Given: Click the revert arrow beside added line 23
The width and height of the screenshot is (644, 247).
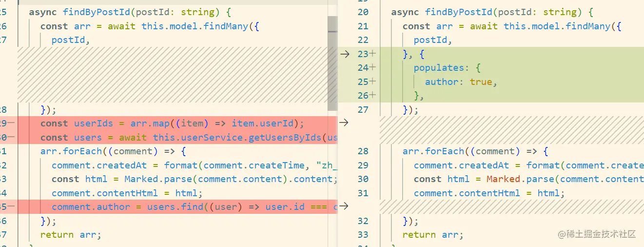Looking at the screenshot, I should tap(344, 54).
